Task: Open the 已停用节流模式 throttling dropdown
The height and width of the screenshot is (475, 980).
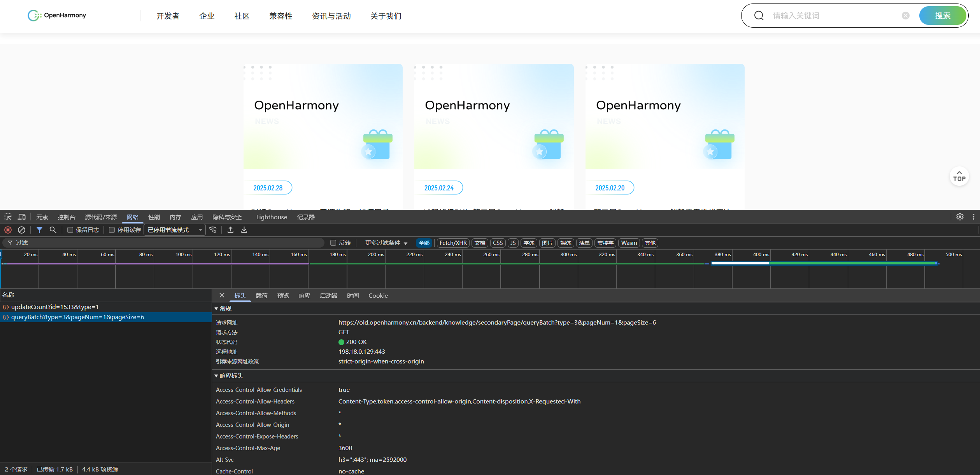Action: [174, 230]
